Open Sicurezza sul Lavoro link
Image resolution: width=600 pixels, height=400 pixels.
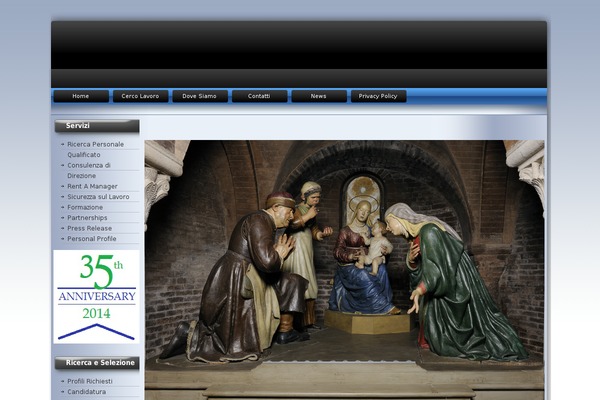(x=98, y=197)
